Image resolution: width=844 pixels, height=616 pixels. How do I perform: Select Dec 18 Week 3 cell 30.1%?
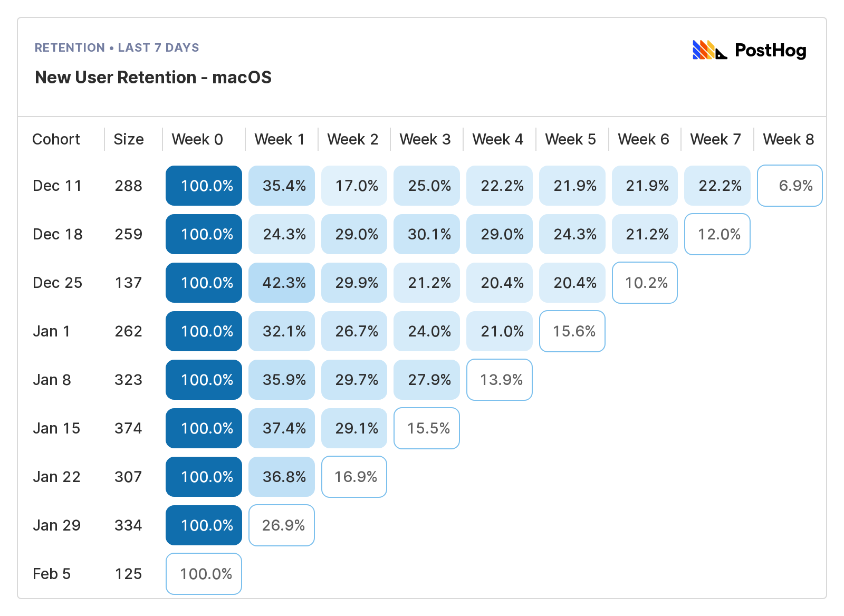[x=427, y=234]
